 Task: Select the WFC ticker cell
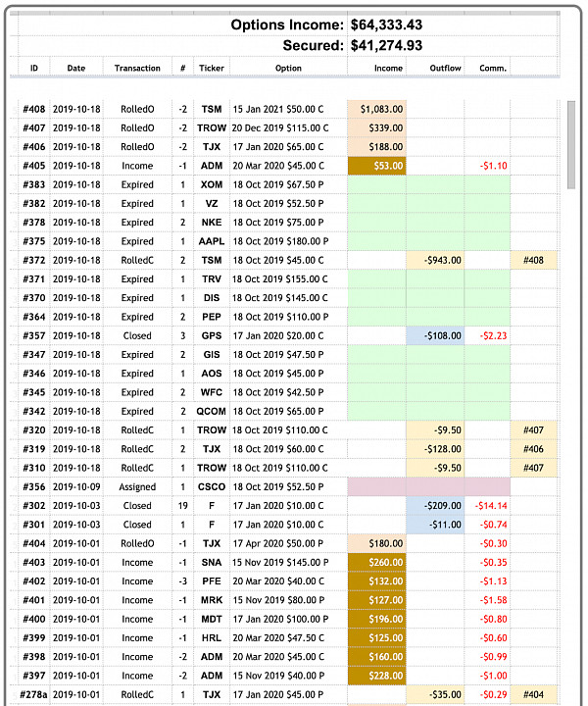point(212,393)
